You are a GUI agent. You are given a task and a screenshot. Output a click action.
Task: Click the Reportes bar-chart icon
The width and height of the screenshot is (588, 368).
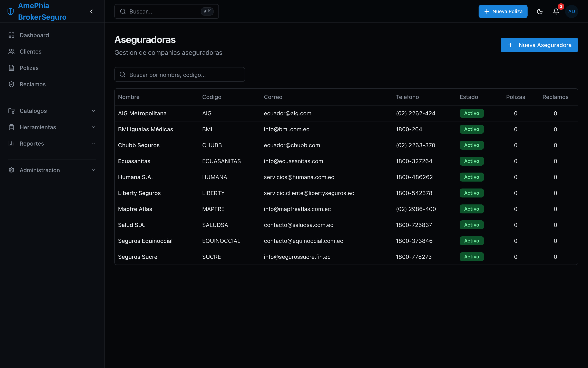coord(11,143)
